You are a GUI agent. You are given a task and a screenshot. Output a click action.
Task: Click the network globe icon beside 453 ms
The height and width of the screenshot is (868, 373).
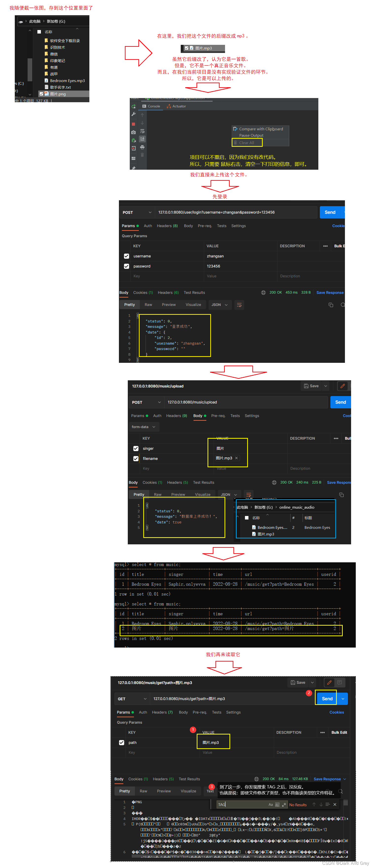click(x=263, y=293)
